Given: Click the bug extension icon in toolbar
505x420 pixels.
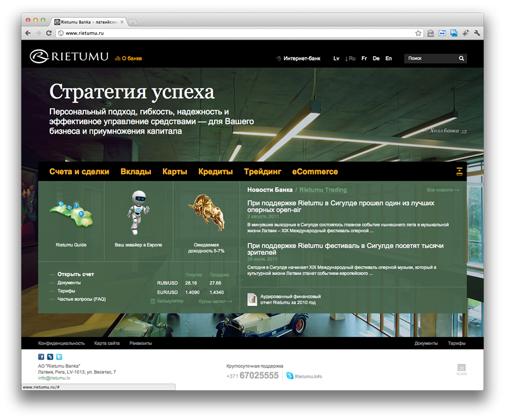Looking at the screenshot, I should [x=465, y=33].
